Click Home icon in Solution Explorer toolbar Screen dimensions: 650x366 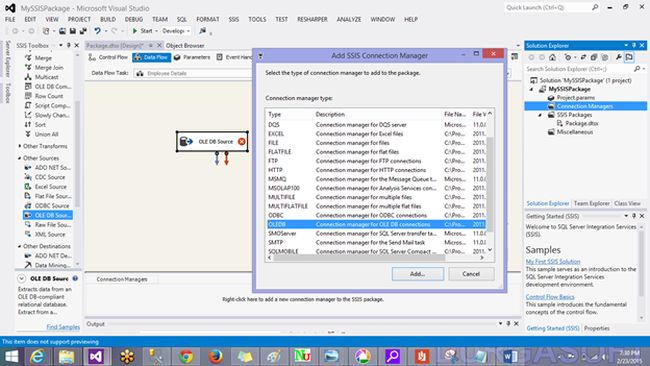pyautogui.click(x=552, y=57)
